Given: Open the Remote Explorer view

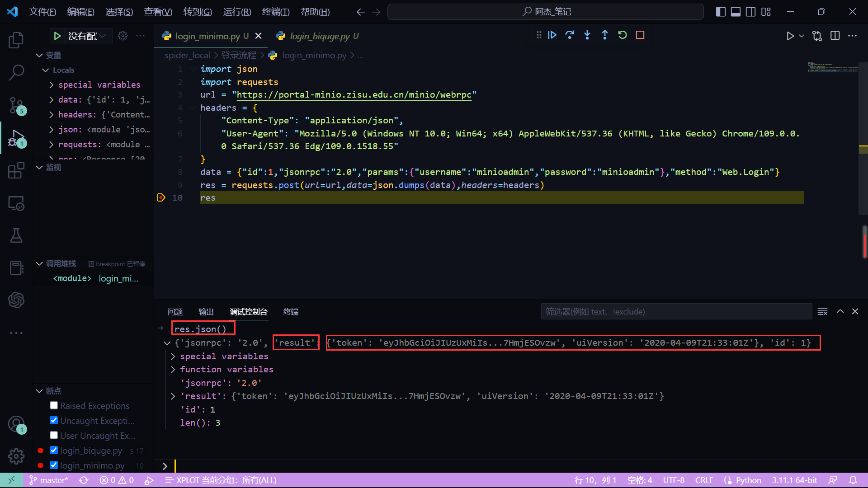Looking at the screenshot, I should click(x=16, y=203).
